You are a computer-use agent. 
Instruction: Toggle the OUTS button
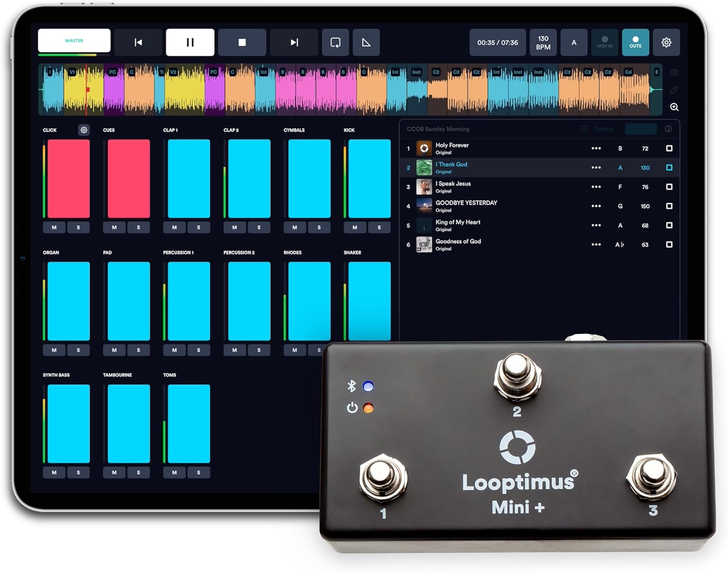(635, 43)
